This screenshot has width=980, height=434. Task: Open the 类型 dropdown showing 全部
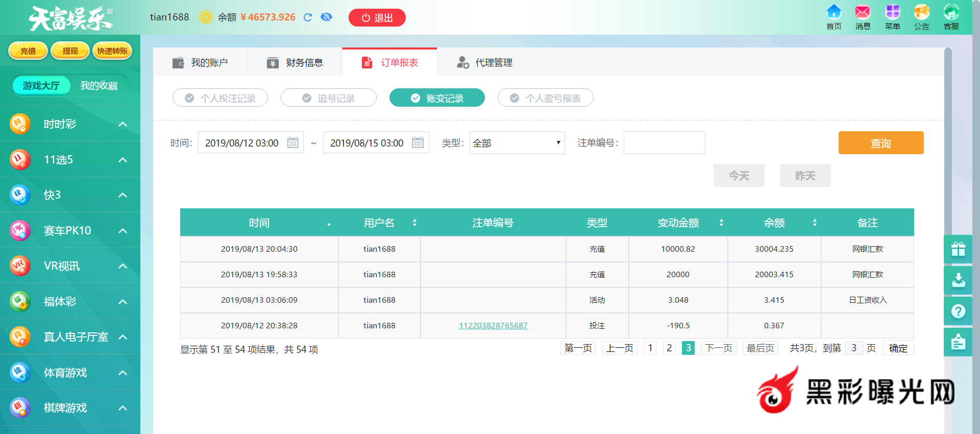click(x=517, y=143)
